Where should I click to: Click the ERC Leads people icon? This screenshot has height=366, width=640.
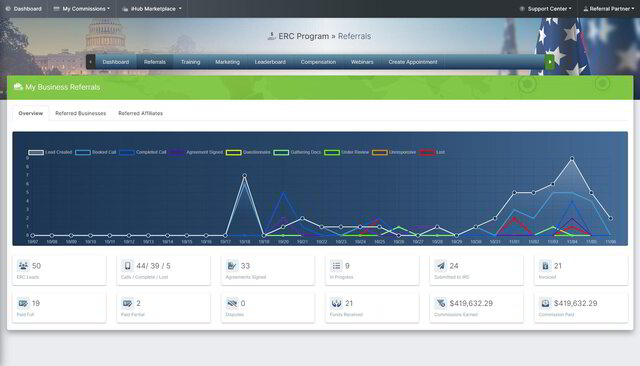pyautogui.click(x=23, y=266)
